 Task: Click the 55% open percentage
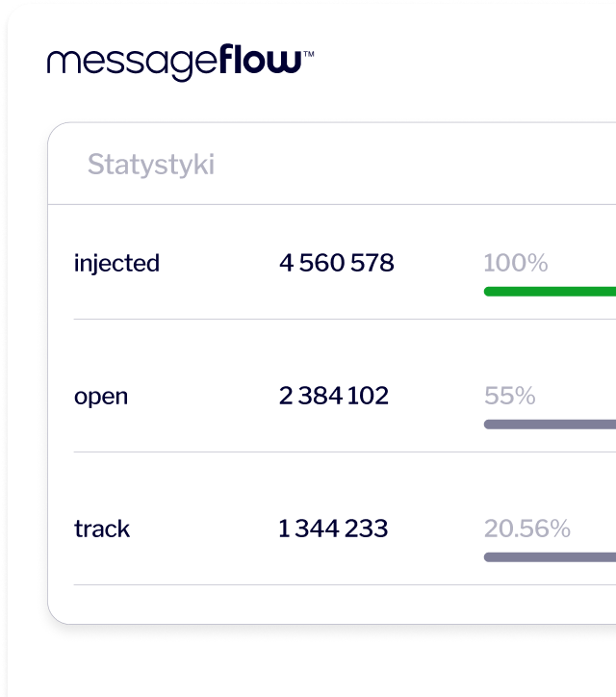pyautogui.click(x=509, y=396)
